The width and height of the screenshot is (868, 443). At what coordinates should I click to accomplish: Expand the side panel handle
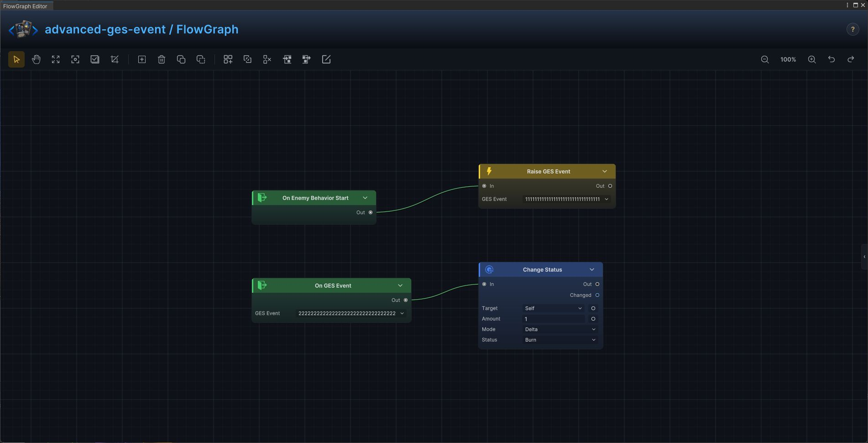[x=864, y=257]
